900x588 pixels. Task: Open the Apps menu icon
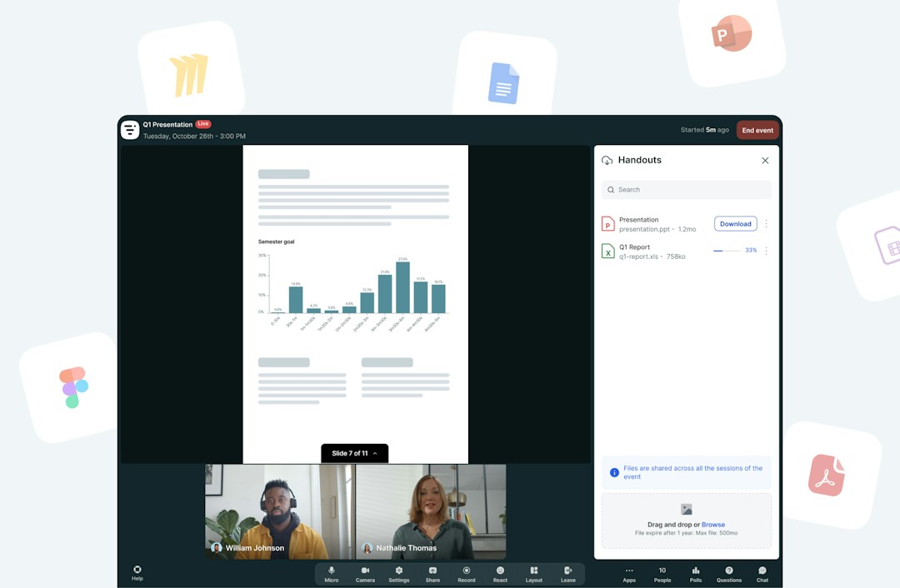point(629,571)
